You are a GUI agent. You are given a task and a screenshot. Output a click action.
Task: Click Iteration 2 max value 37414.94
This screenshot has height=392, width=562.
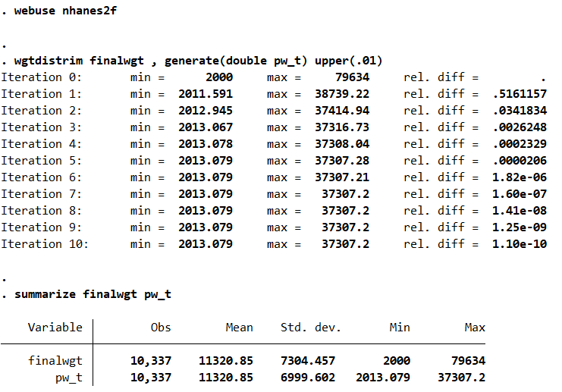pos(342,111)
